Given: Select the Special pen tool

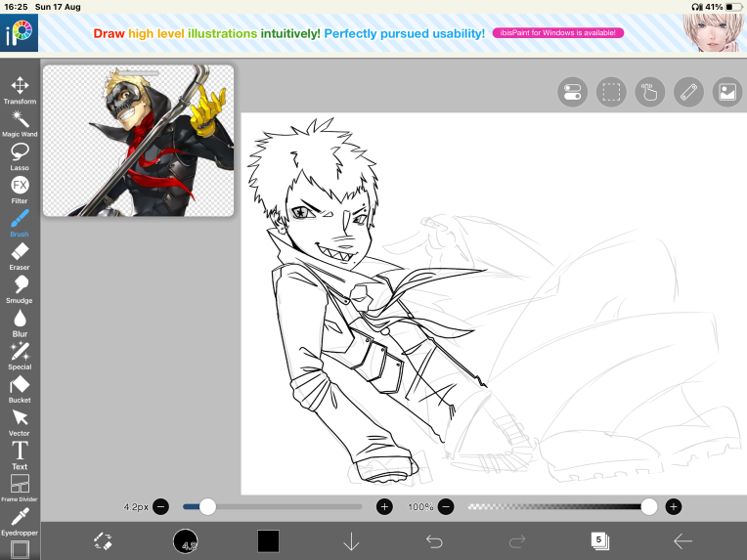Looking at the screenshot, I should [x=20, y=356].
